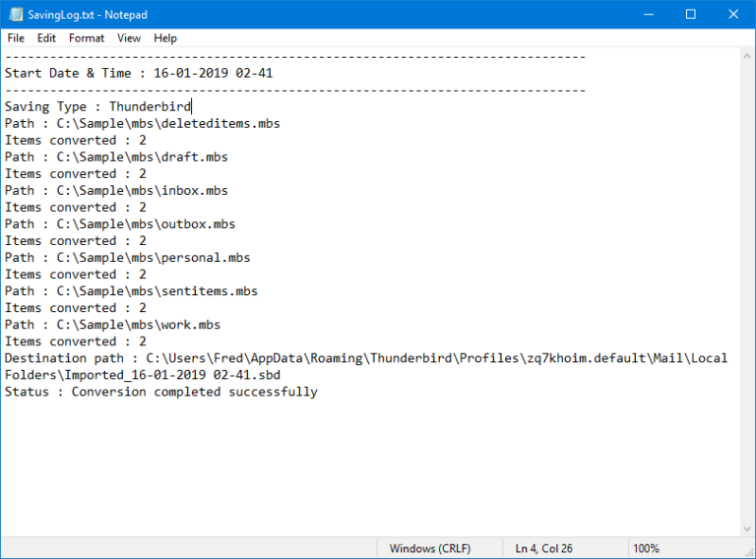The width and height of the screenshot is (756, 559).
Task: Click the vertical scrollbar up arrow
Action: 747,56
